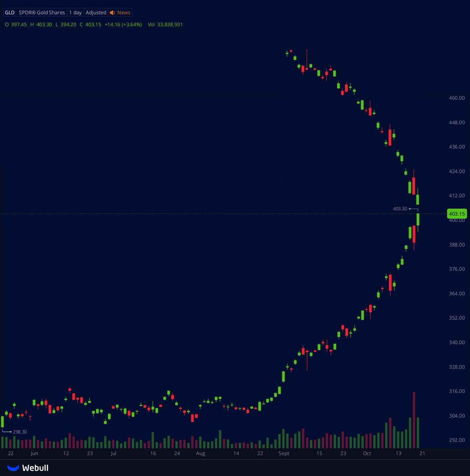This screenshot has width=470, height=476.
Task: Click the +14.16 (+3.64%) change value
Action: [123, 25]
